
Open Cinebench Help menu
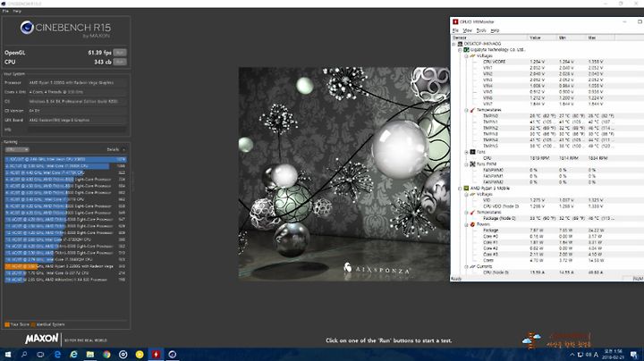(x=17, y=11)
